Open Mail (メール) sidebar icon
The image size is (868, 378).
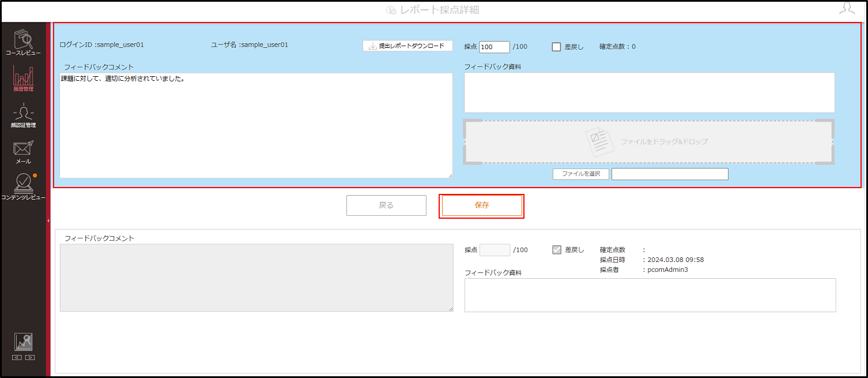(24, 152)
